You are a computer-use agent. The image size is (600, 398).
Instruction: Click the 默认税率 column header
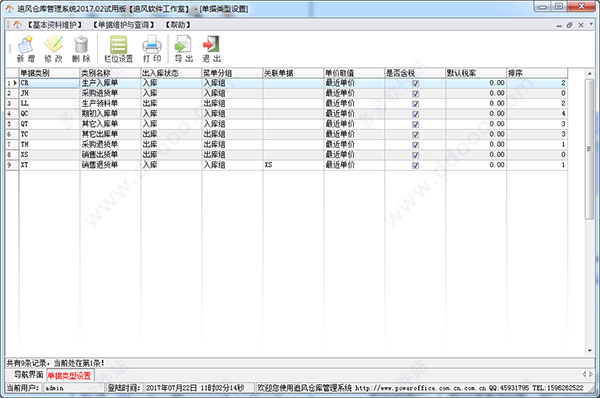click(476, 73)
